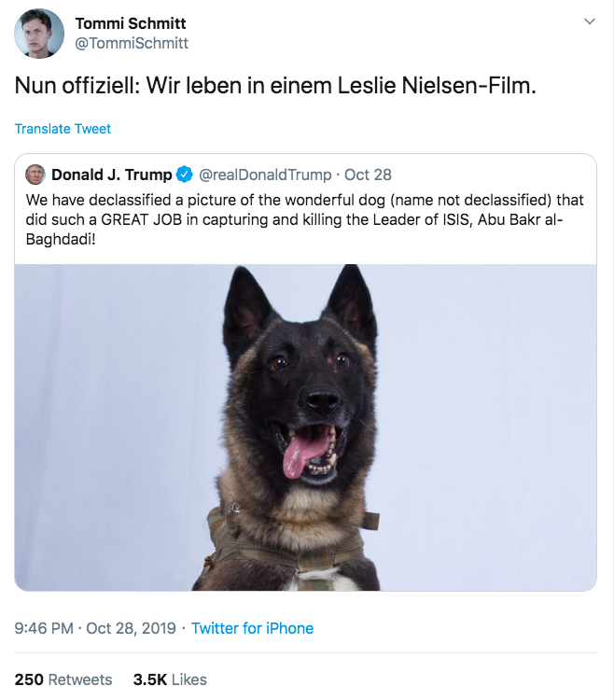Open quoted tweet's Oct 28 timestamp
The height and width of the screenshot is (700, 614).
point(368,175)
